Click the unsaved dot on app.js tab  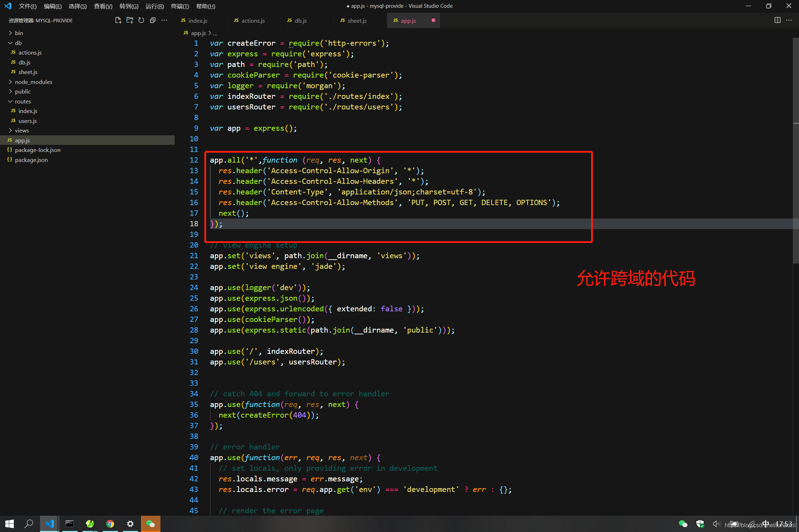433,20
